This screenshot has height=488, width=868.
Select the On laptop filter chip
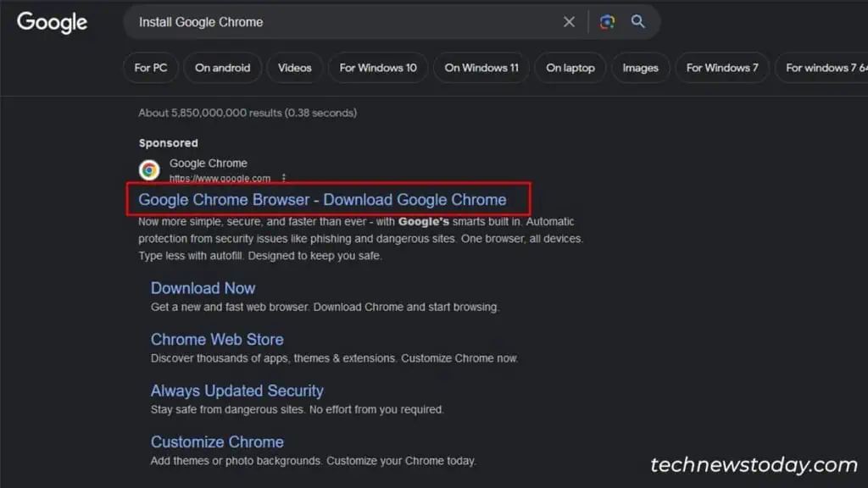(570, 67)
